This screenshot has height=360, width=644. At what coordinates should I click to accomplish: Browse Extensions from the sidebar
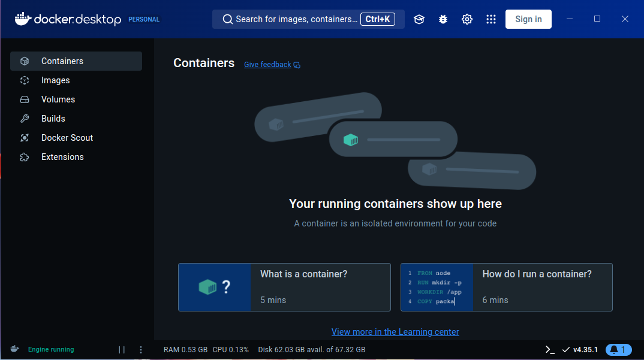[62, 156]
